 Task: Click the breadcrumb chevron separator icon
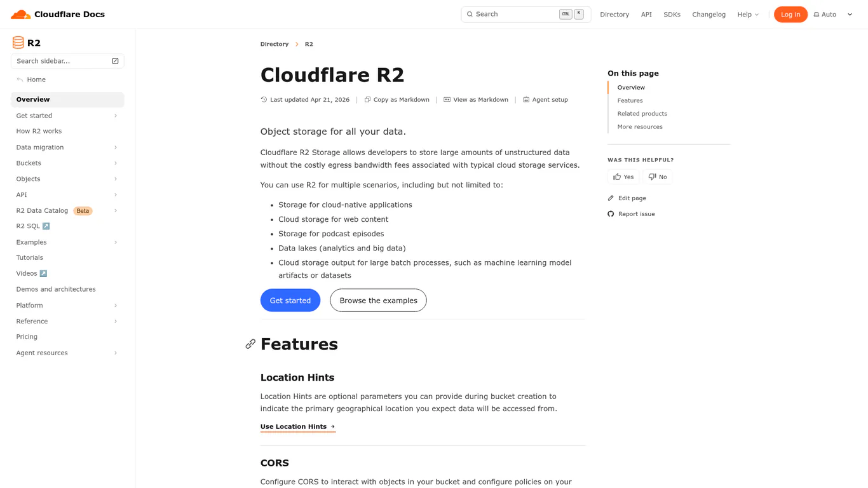click(x=297, y=44)
